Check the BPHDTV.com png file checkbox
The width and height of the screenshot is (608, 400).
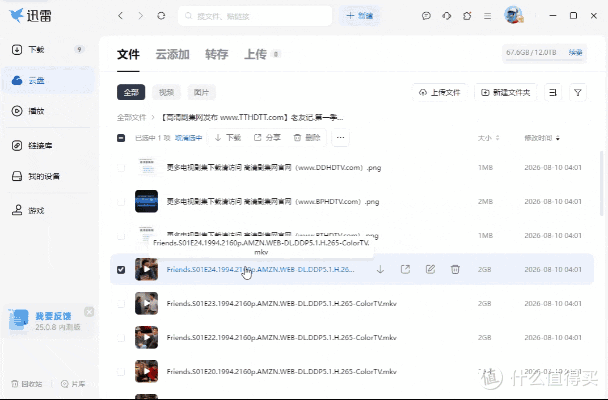pyautogui.click(x=121, y=202)
